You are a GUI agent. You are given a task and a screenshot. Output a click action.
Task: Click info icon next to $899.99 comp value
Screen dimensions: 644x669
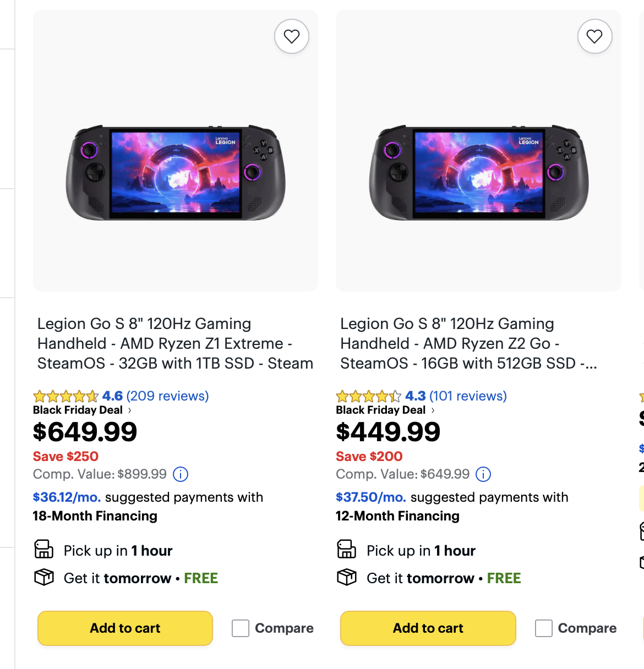[x=181, y=474]
